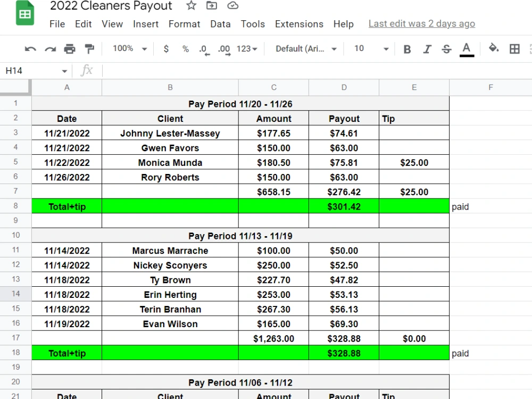Select column C header
The image size is (532, 399).
(x=274, y=88)
